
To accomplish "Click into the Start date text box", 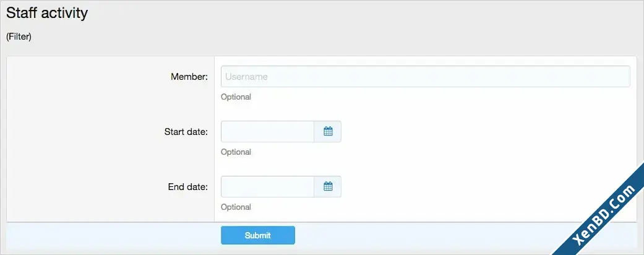I will tap(267, 131).
